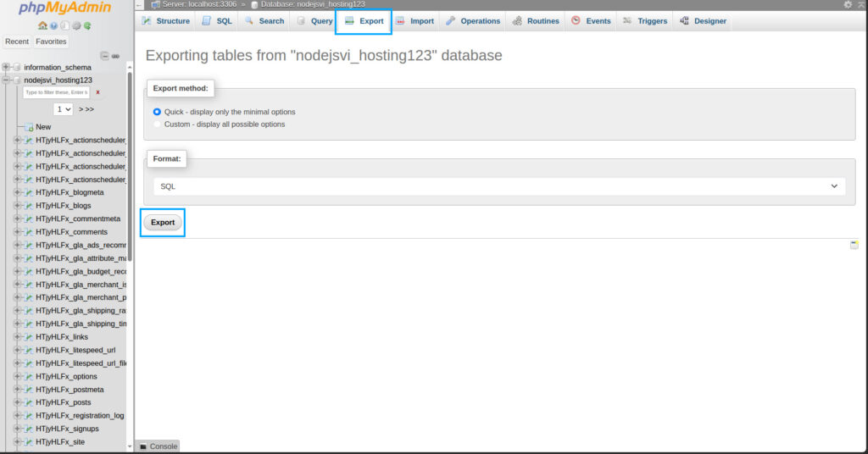The width and height of the screenshot is (868, 454).
Task: Open the Query tab
Action: (315, 21)
